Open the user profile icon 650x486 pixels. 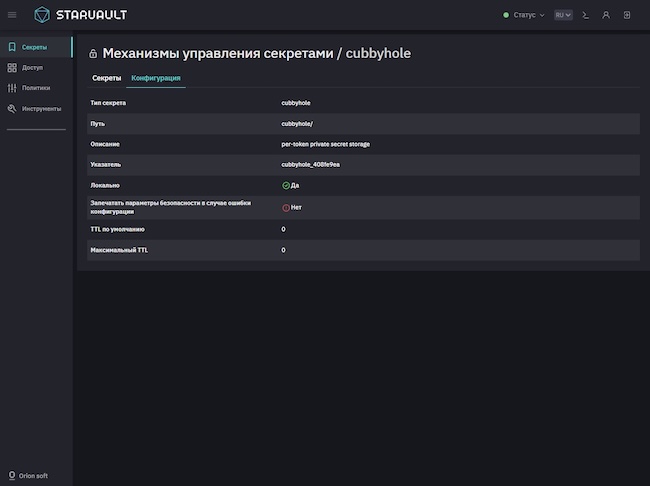605,15
